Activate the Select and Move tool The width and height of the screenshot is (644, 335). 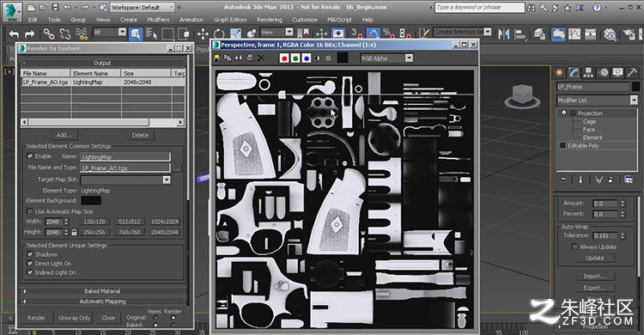coord(203,33)
